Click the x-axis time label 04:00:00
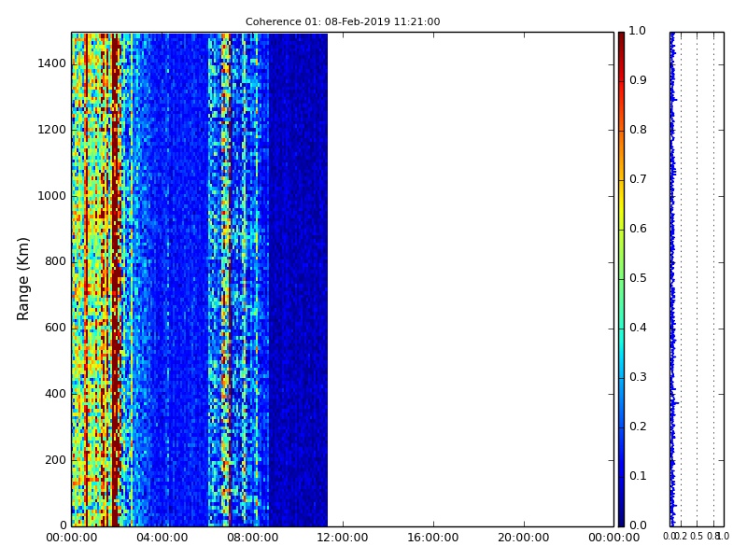The height and width of the screenshot is (560, 747). tap(162, 538)
